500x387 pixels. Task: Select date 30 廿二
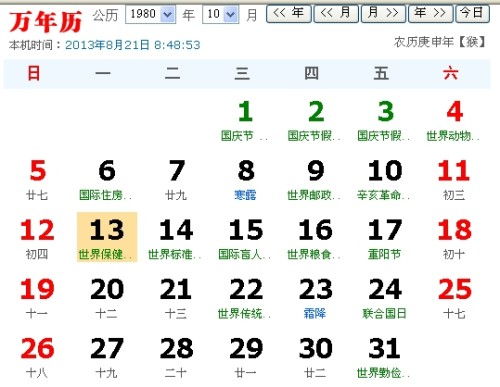click(316, 358)
